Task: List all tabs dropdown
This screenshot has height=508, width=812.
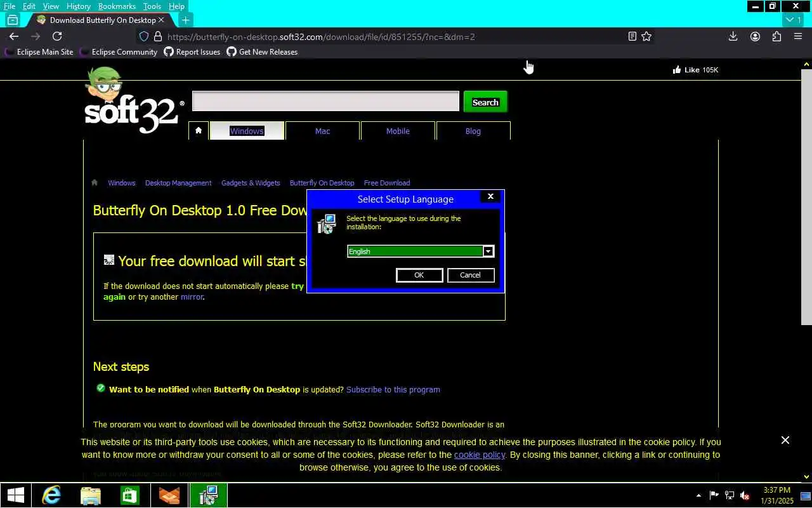Action: click(x=794, y=20)
